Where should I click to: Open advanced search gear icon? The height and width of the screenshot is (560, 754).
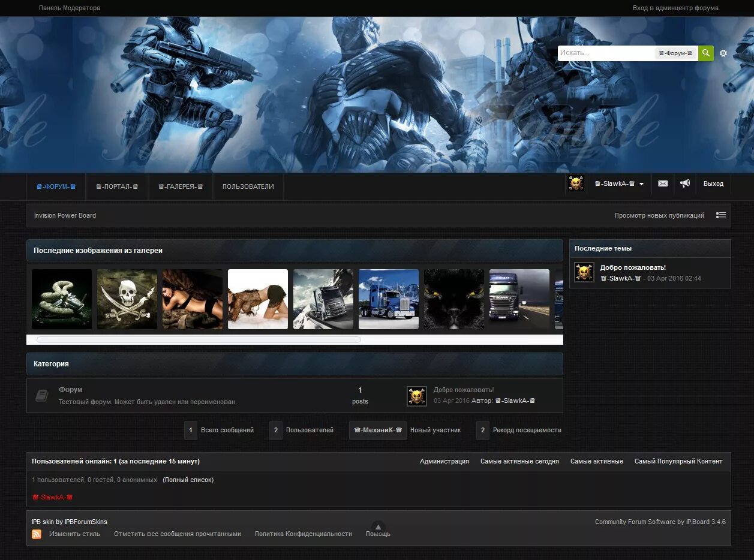(723, 53)
